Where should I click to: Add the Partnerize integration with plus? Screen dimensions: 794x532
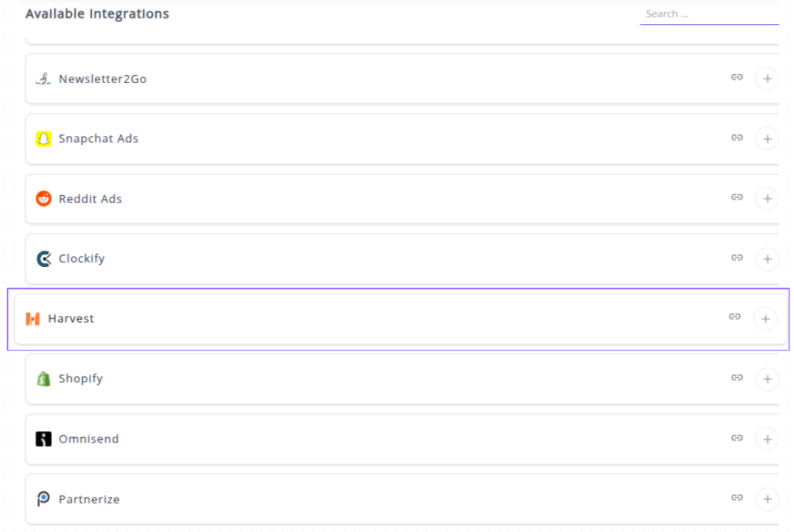[x=767, y=499]
